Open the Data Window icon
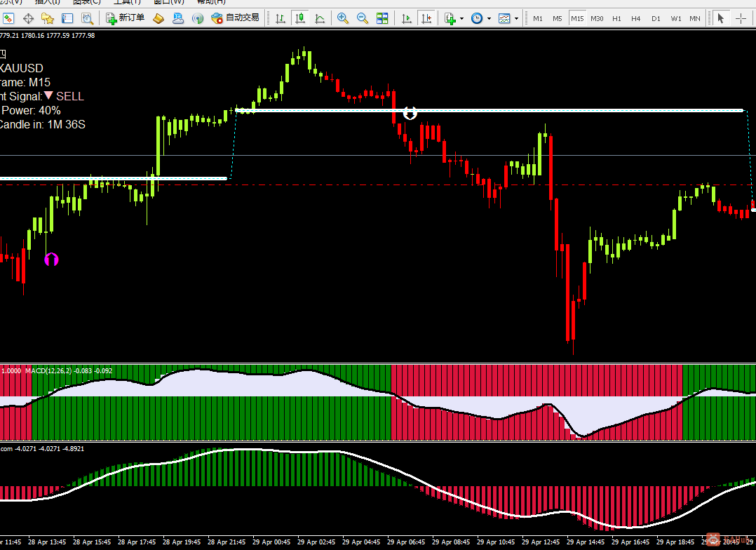The height and width of the screenshot is (550, 756). [x=28, y=18]
